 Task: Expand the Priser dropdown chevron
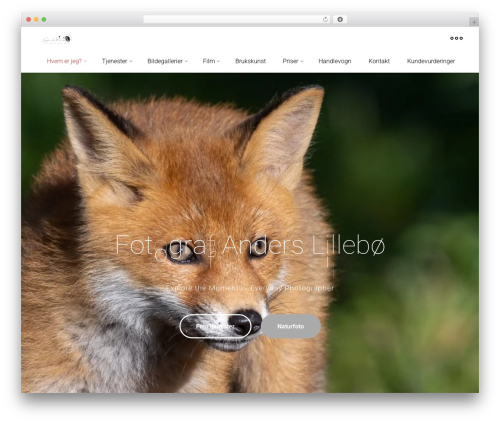point(302,61)
